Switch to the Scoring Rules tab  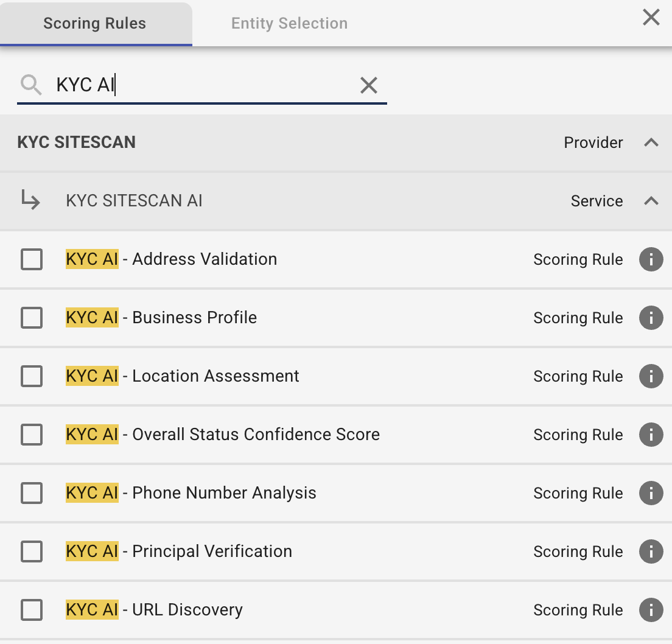(x=95, y=23)
